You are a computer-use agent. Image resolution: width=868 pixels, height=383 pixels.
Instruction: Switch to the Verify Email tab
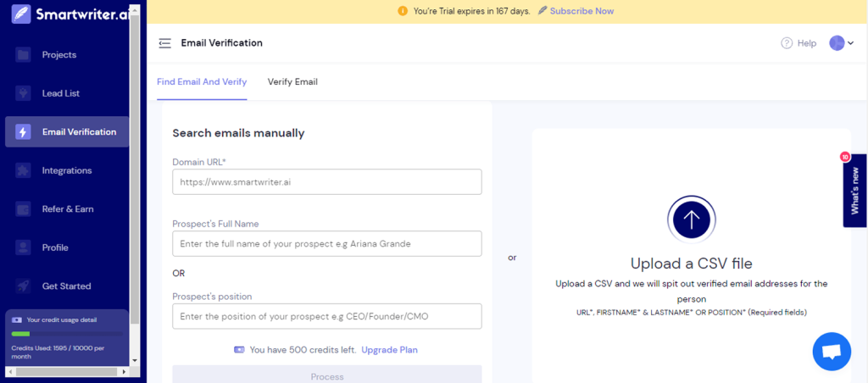[x=292, y=82]
